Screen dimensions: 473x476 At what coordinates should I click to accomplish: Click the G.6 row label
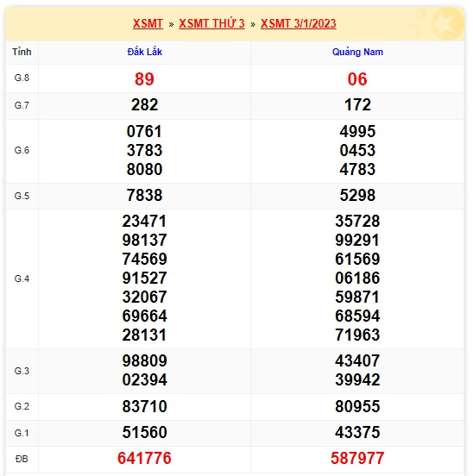22,150
